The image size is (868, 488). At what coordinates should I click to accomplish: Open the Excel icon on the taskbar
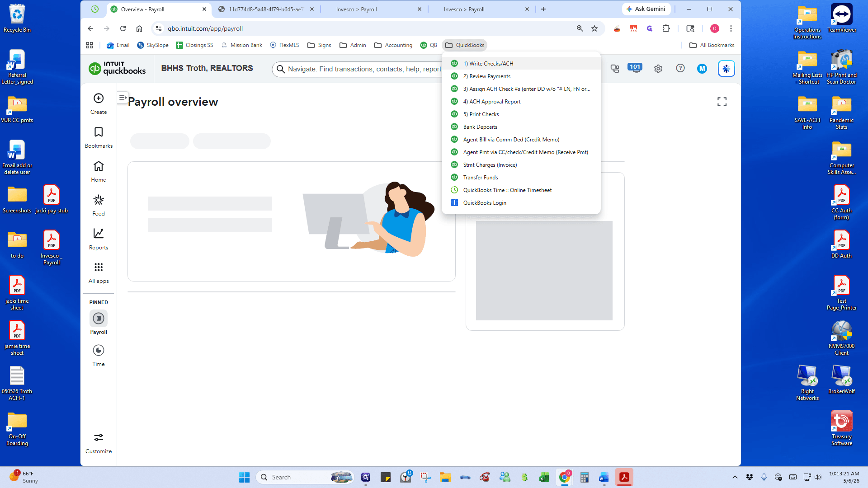[544, 477]
